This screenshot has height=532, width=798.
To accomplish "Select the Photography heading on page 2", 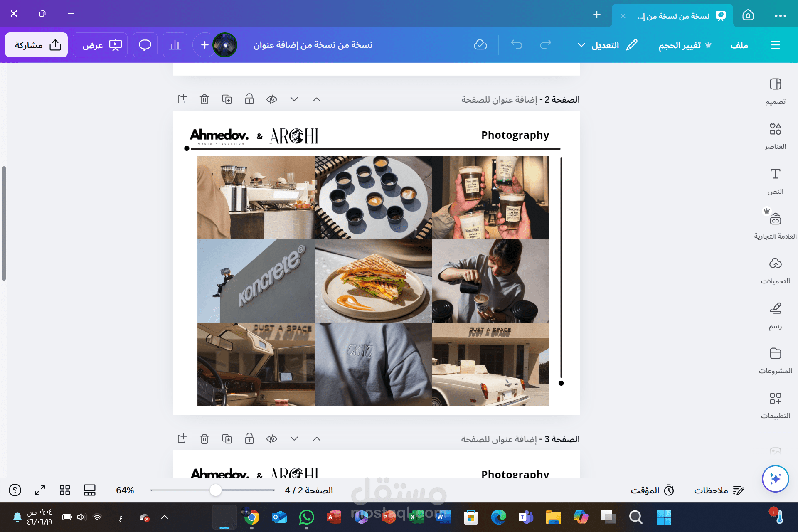I will click(x=515, y=135).
